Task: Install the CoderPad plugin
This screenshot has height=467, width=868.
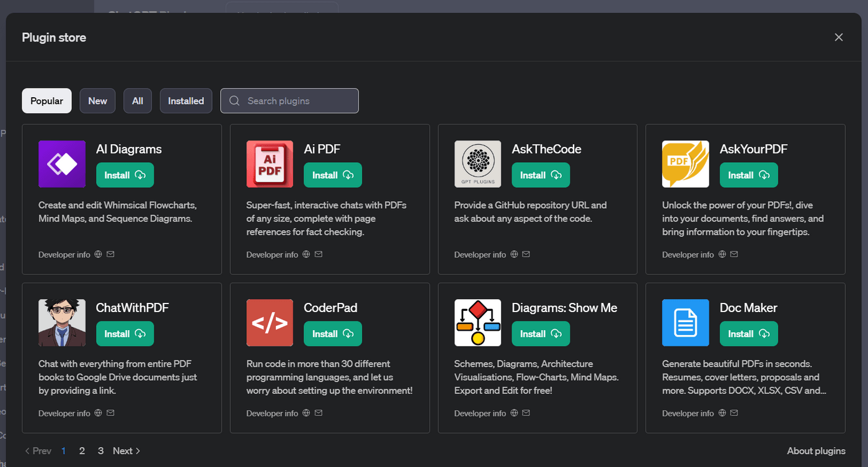Action: pos(332,334)
